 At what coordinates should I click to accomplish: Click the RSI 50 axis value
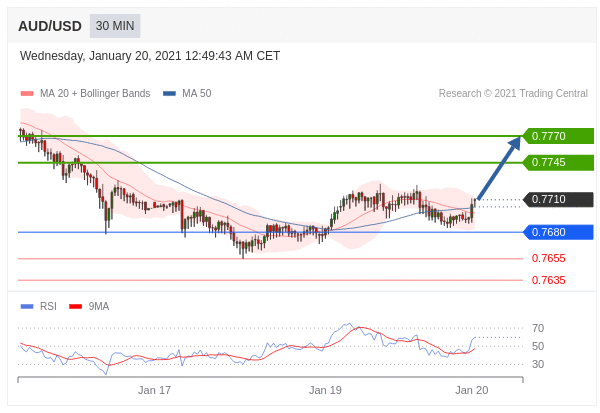click(538, 346)
